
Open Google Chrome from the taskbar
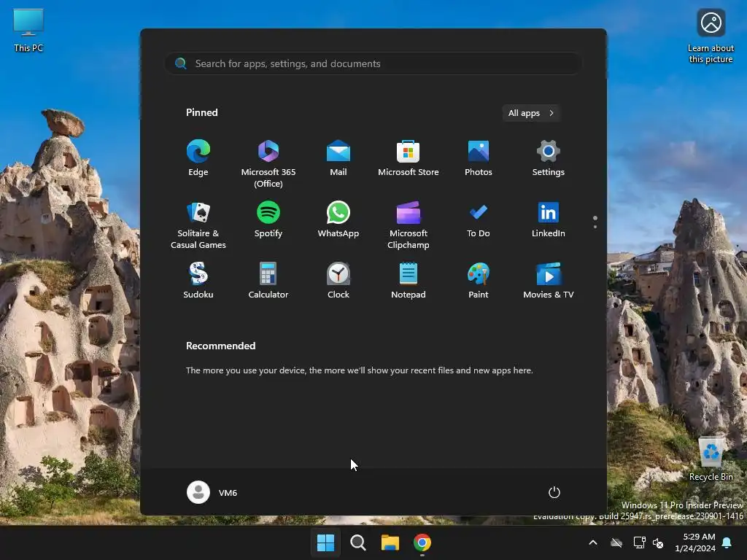(422, 542)
